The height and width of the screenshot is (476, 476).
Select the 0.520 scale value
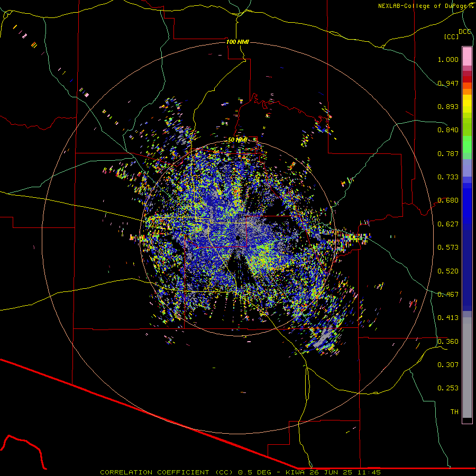(448, 271)
